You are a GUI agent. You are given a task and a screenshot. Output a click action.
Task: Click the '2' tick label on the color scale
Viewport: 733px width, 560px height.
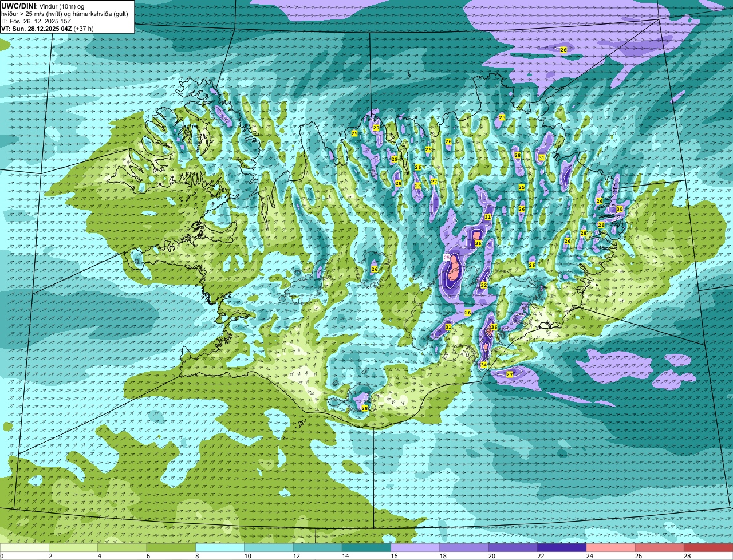50,556
